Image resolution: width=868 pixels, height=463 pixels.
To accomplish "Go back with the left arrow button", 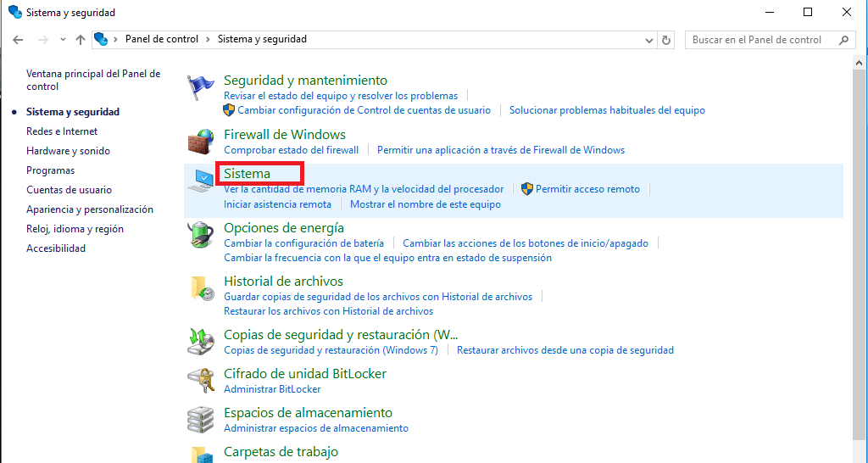I will [x=18, y=40].
